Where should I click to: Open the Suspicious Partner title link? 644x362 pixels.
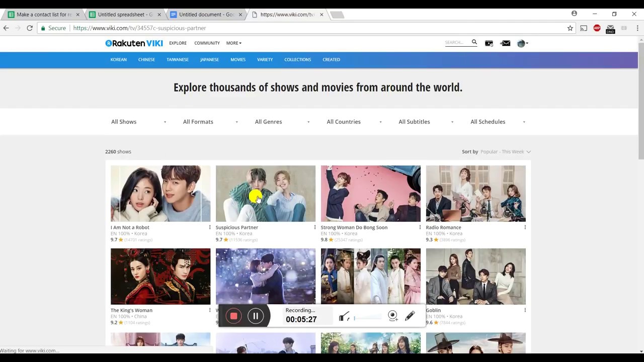[x=237, y=227]
